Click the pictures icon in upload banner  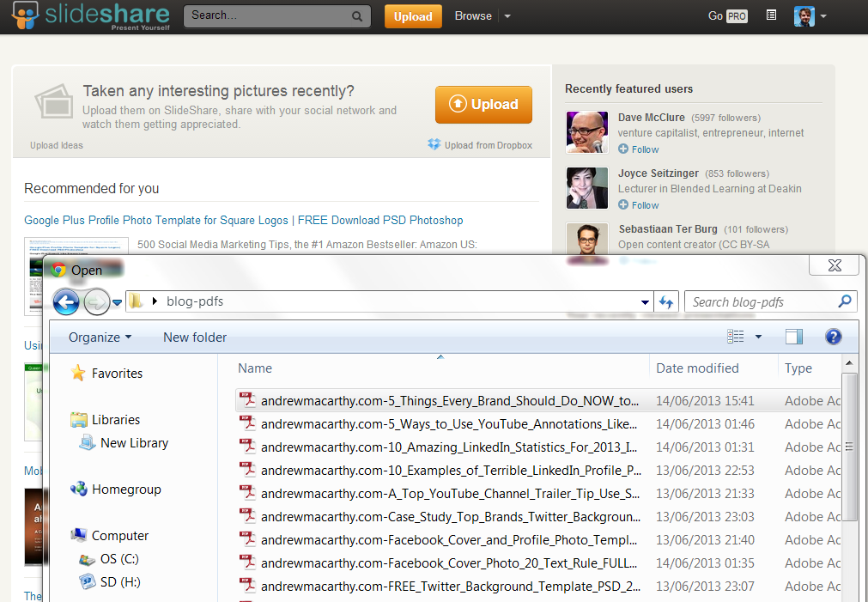54,101
